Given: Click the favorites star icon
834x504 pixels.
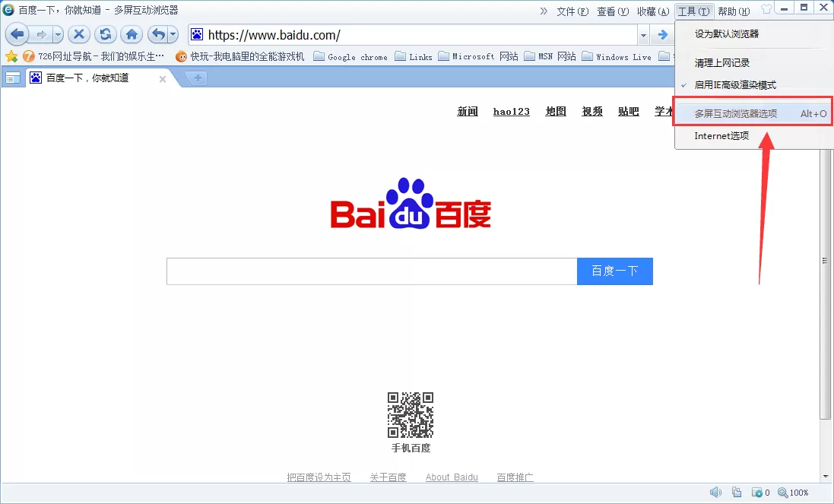Looking at the screenshot, I should (11, 56).
